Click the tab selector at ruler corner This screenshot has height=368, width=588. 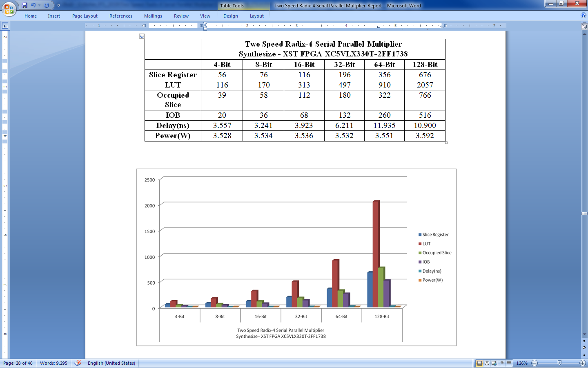coord(5,26)
